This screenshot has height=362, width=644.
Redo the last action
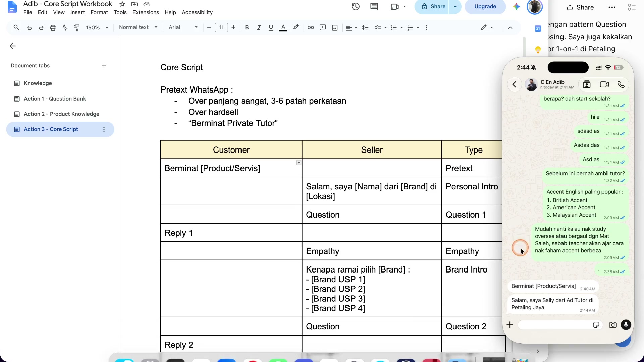pos(41,28)
